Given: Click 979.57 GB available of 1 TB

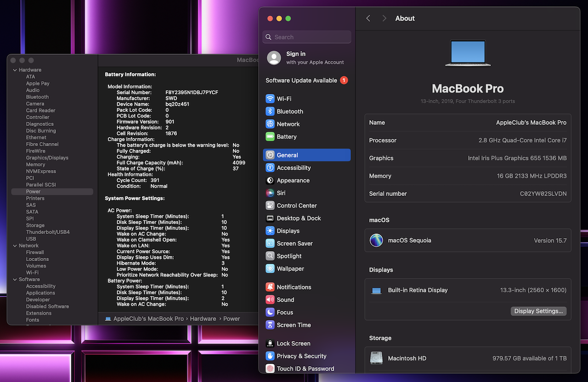Looking at the screenshot, I should click(x=529, y=358).
